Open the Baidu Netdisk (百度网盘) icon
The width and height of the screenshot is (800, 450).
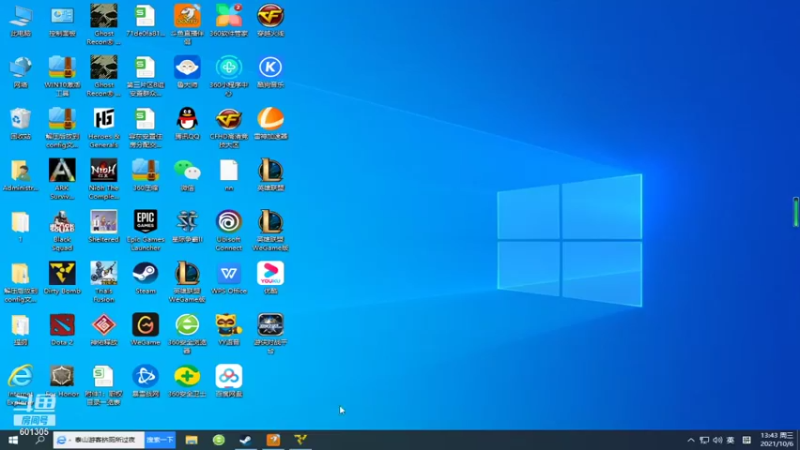pos(229,382)
